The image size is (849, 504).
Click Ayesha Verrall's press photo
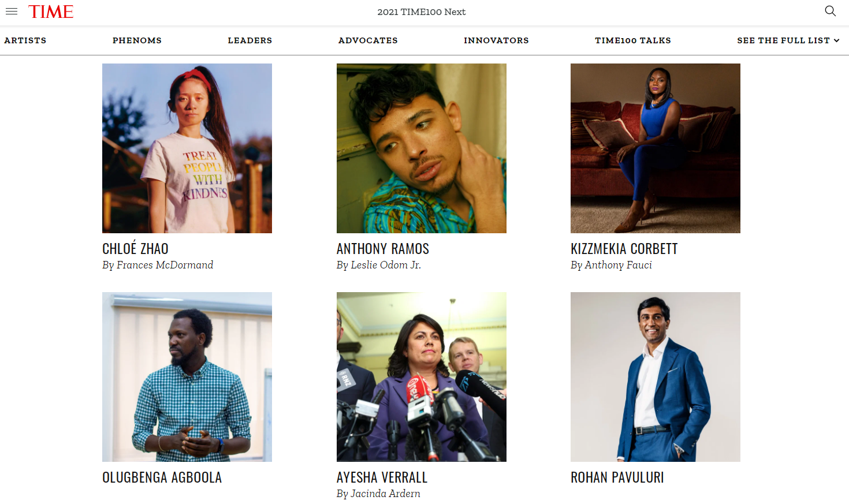pyautogui.click(x=422, y=377)
